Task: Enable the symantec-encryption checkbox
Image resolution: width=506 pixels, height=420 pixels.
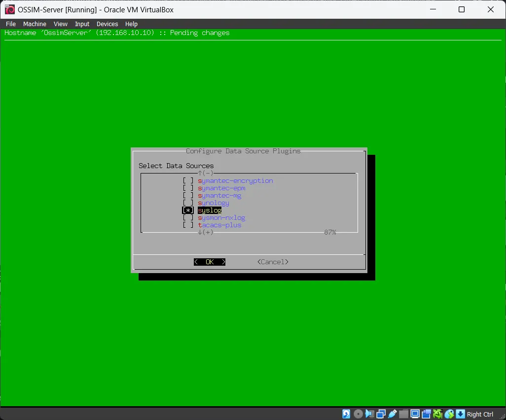Action: point(188,181)
